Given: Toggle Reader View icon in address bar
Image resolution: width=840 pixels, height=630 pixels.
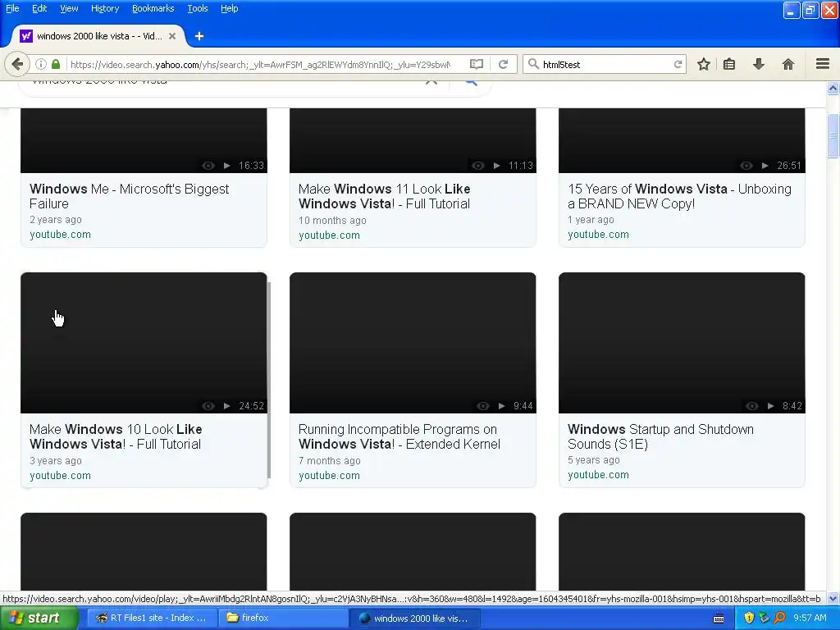Looking at the screenshot, I should click(x=477, y=64).
